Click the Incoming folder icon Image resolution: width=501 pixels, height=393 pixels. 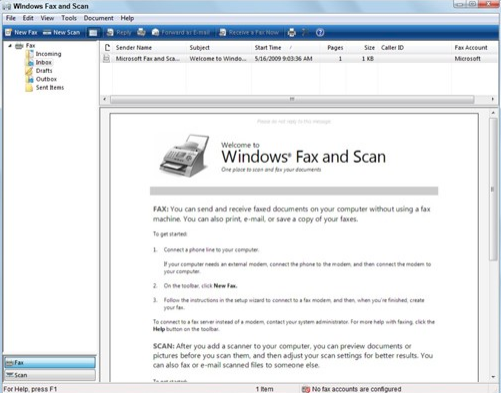pos(30,54)
